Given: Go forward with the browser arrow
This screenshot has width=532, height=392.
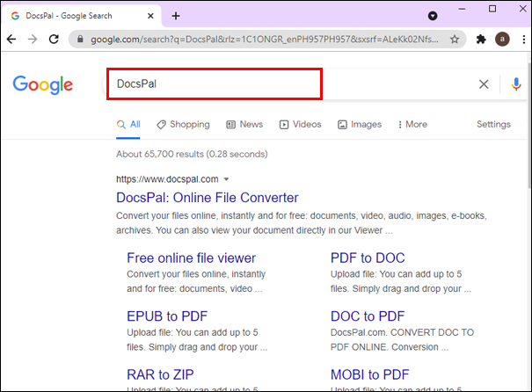Looking at the screenshot, I should point(33,40).
